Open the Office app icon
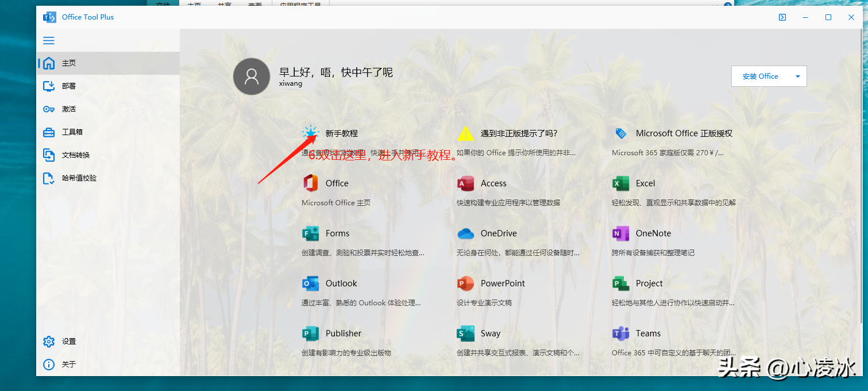 [311, 183]
